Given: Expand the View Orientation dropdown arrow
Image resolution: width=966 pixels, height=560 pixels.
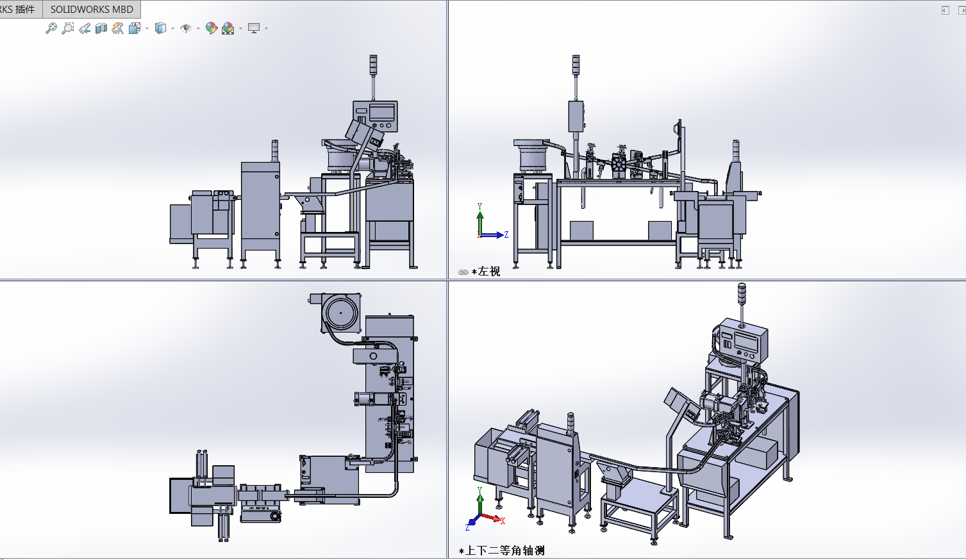Looking at the screenshot, I should coord(147,28).
